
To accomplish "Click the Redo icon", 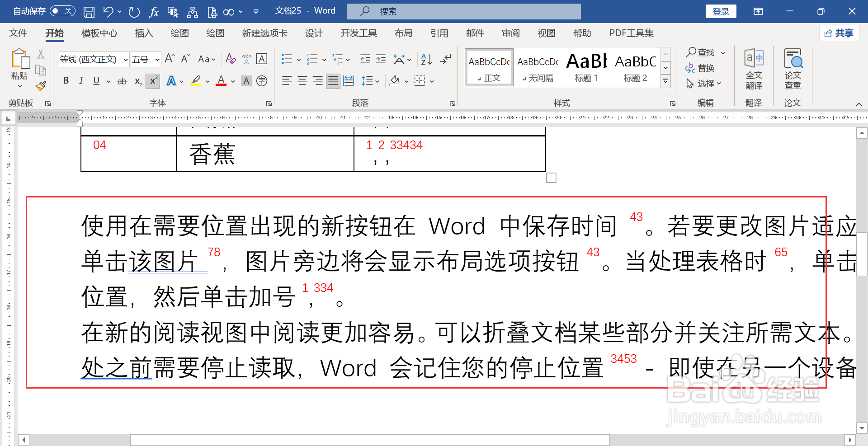I will [134, 12].
